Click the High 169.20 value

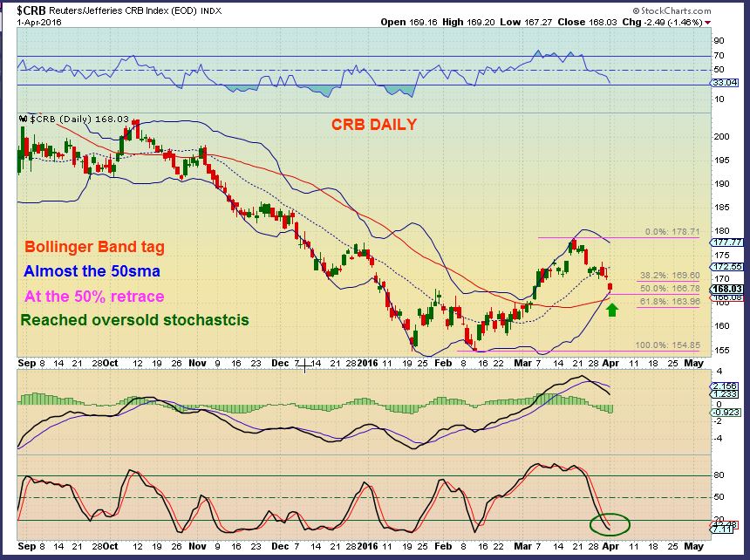468,22
